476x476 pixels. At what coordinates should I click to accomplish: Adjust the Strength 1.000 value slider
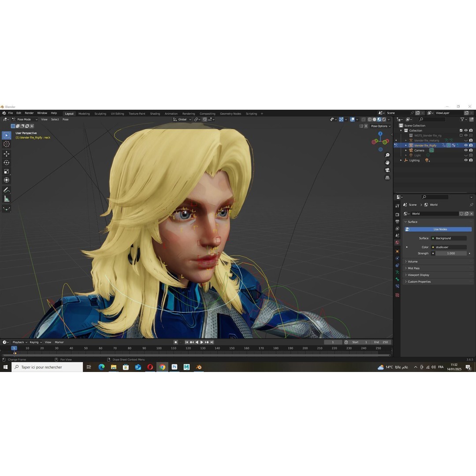tap(451, 253)
